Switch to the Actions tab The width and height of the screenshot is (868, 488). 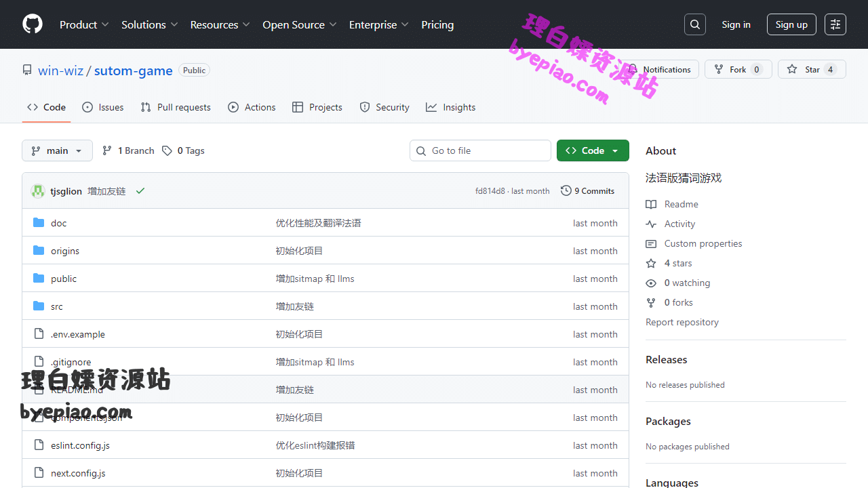pyautogui.click(x=252, y=107)
